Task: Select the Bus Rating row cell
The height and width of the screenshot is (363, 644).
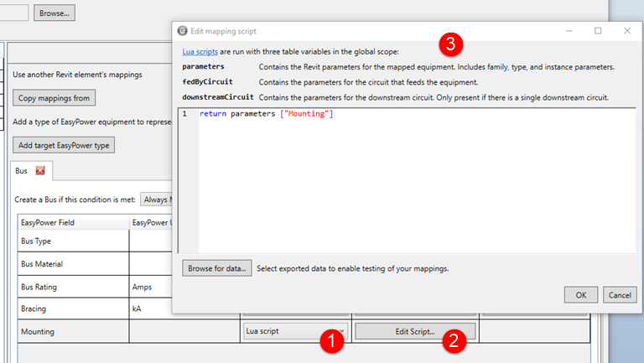Action: pos(72,287)
